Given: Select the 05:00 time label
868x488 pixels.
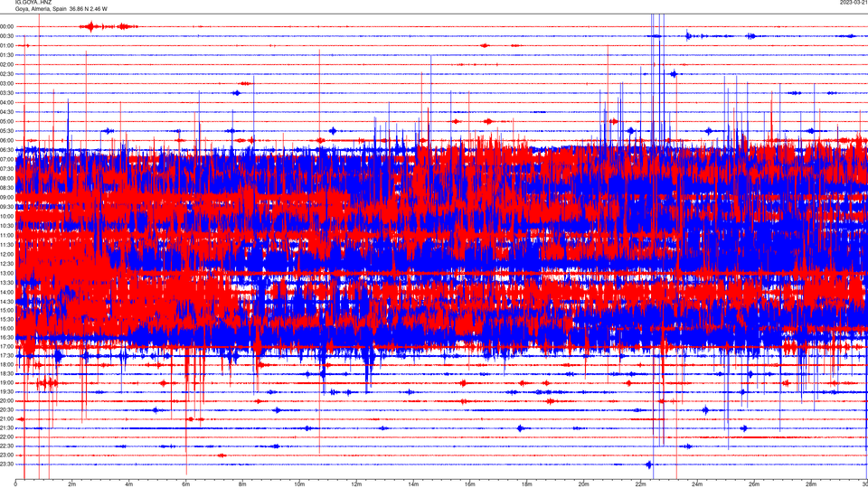Looking at the screenshot, I should (x=7, y=121).
